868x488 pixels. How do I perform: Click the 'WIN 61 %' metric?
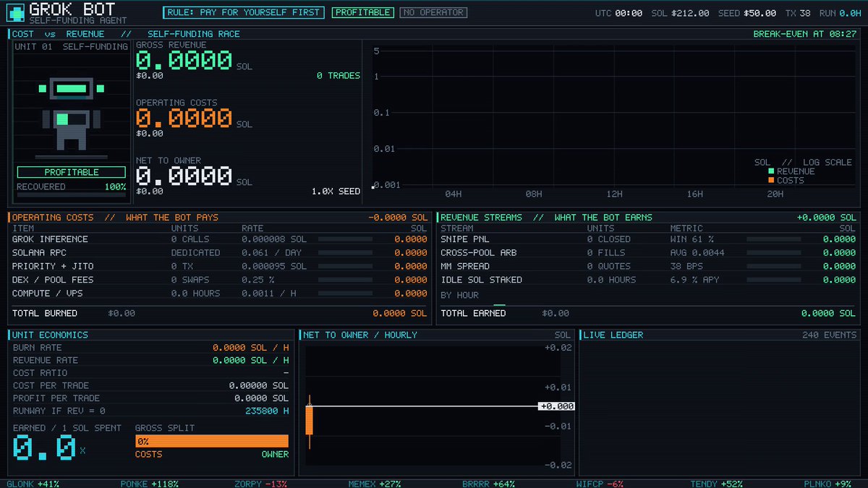coord(692,239)
